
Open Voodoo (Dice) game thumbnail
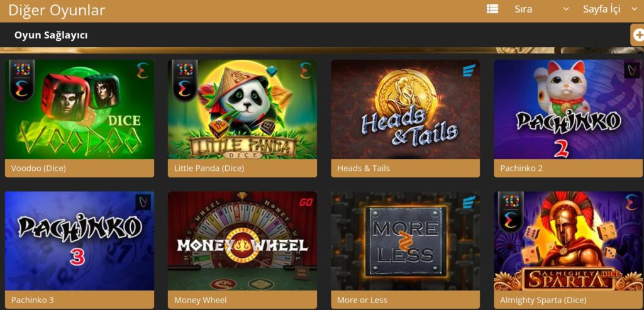79,109
